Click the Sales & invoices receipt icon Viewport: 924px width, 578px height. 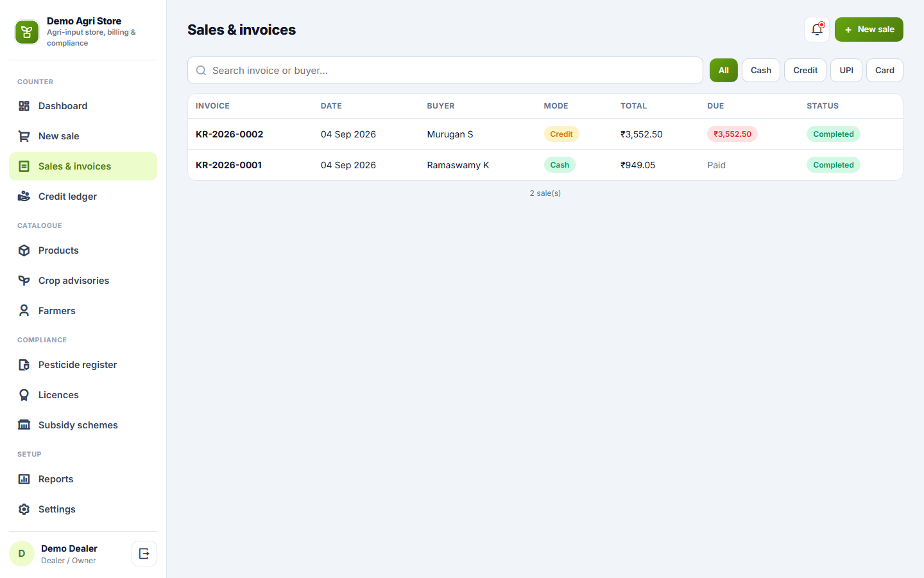24,166
